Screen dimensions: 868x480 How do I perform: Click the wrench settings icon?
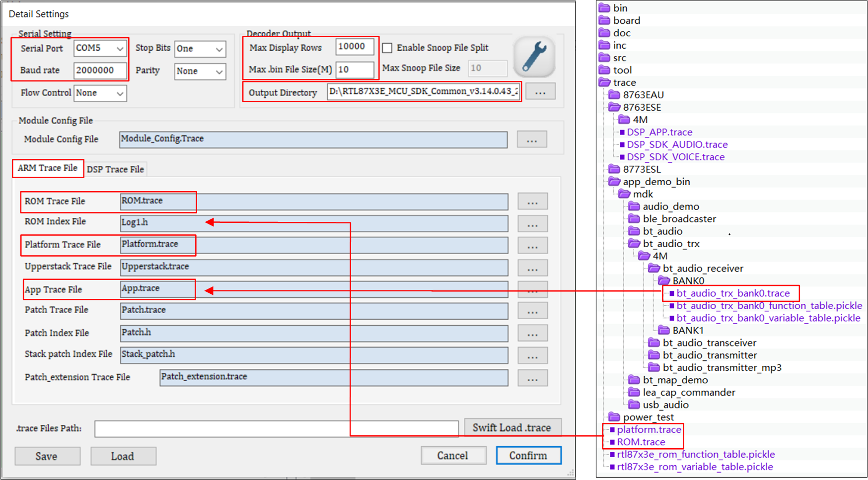pyautogui.click(x=534, y=57)
